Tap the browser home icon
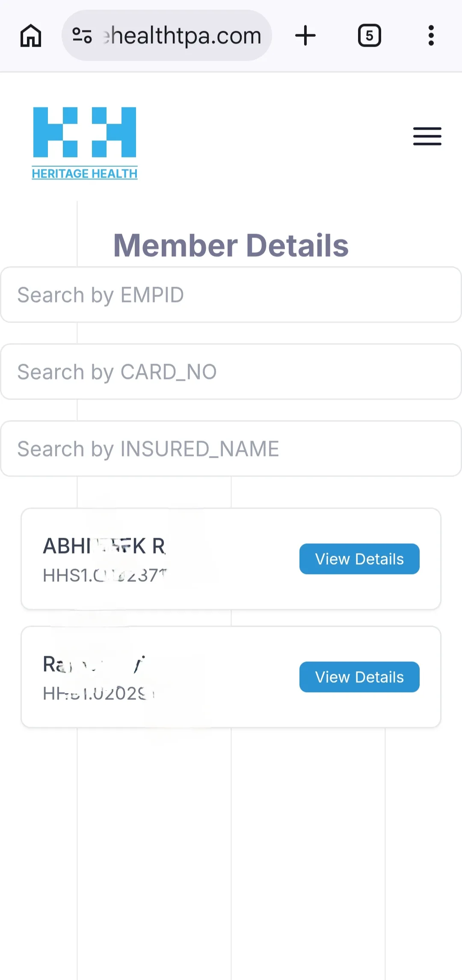The image size is (462, 980). [x=31, y=36]
